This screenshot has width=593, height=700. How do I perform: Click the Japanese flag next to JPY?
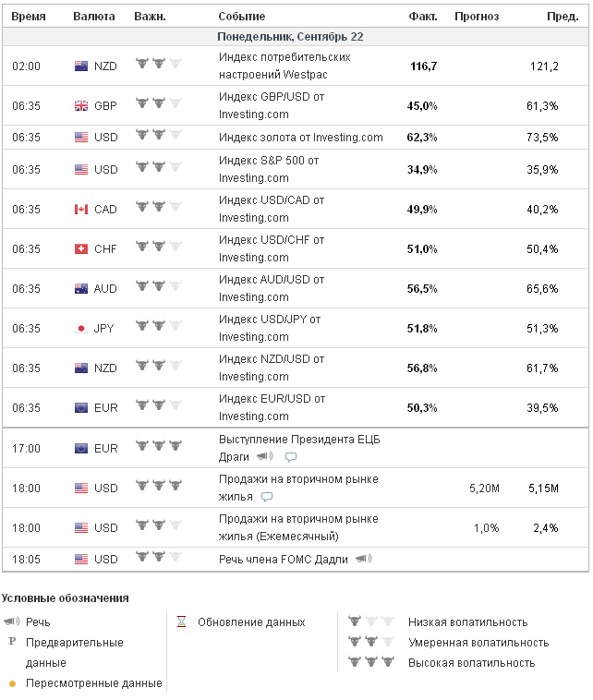point(80,329)
